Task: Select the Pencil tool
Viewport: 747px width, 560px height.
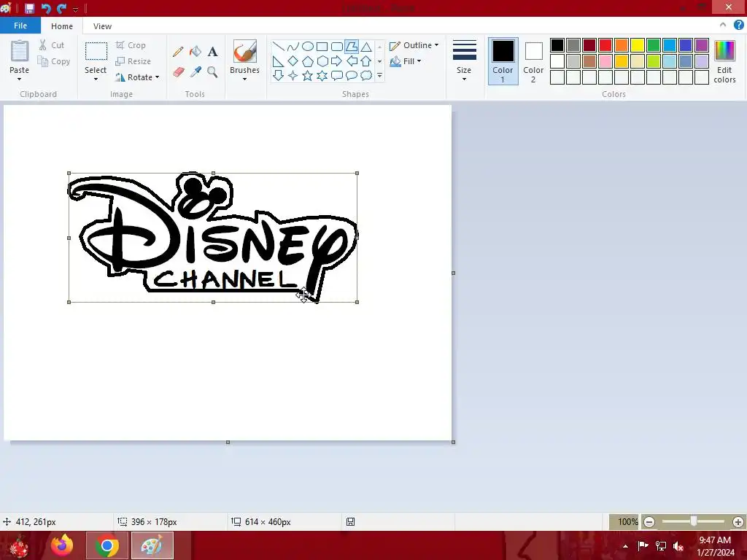Action: [x=178, y=52]
